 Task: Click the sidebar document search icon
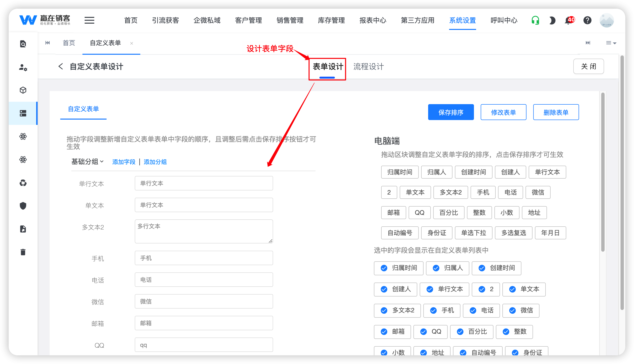point(23,44)
